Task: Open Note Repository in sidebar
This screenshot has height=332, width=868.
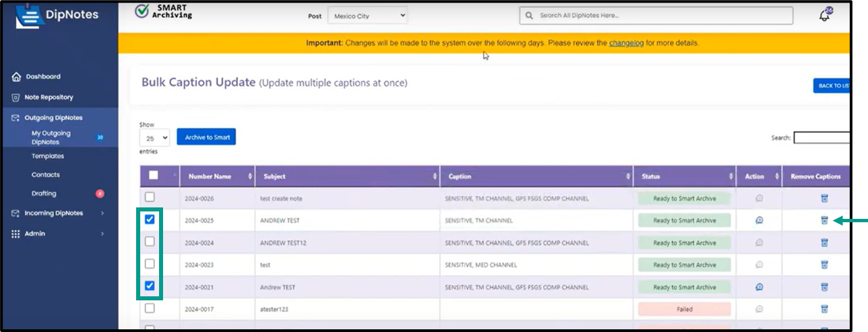Action: point(49,97)
